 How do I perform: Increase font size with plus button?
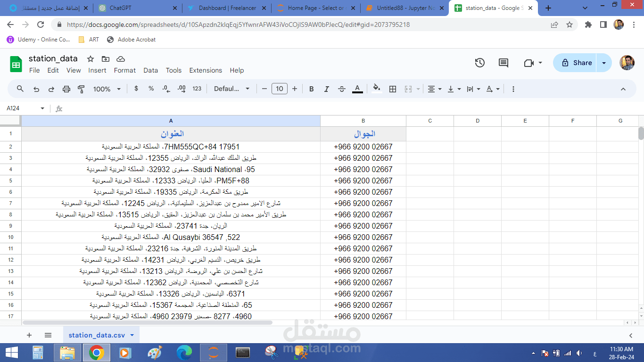point(295,89)
